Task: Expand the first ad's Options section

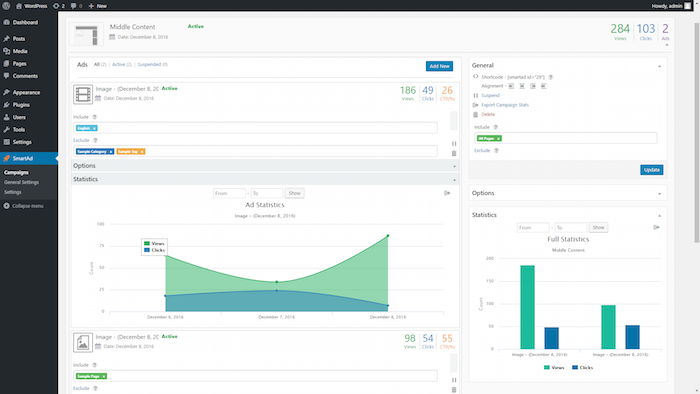Action: [265, 166]
